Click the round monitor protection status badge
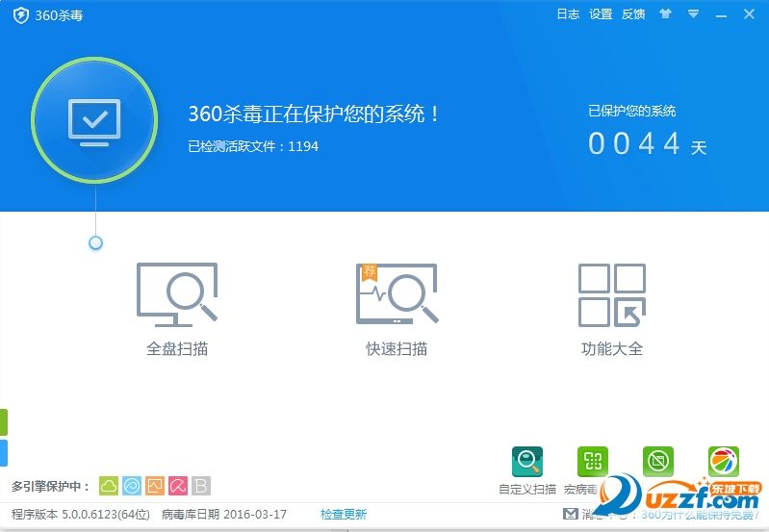The height and width of the screenshot is (532, 769). click(x=94, y=120)
